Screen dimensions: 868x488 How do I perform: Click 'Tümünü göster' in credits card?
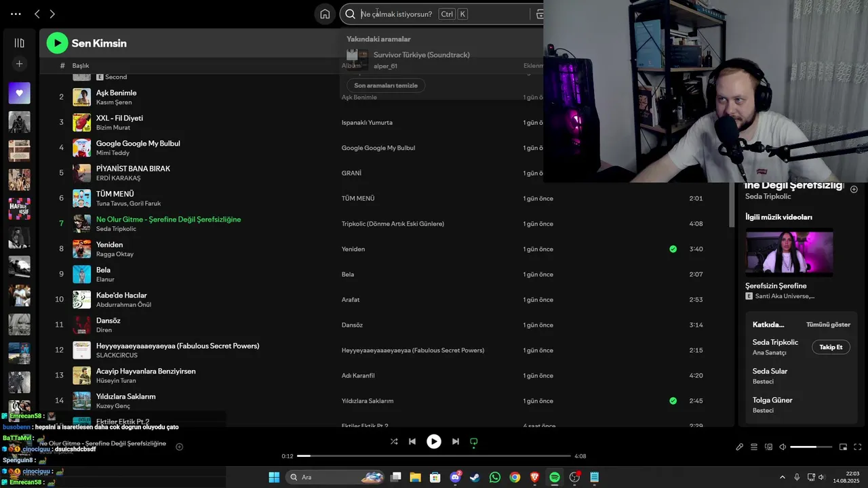828,325
